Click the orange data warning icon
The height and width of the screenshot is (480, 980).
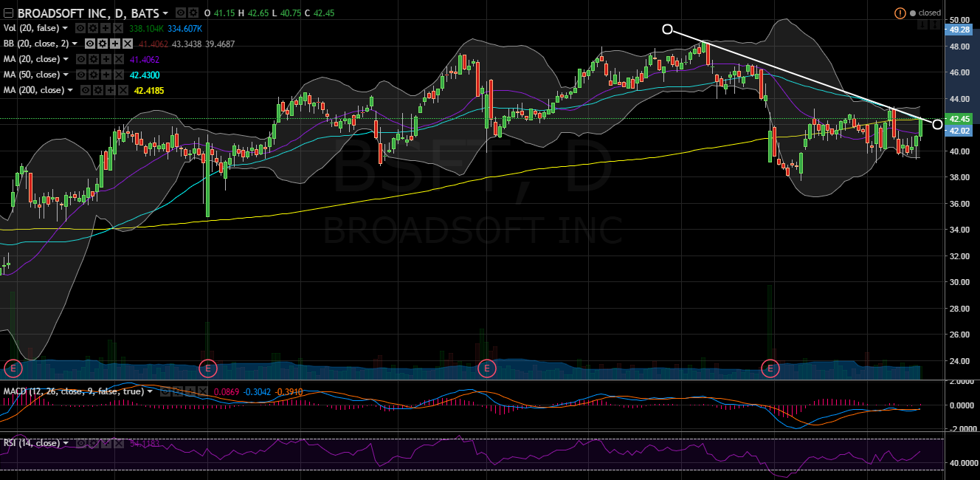[900, 13]
